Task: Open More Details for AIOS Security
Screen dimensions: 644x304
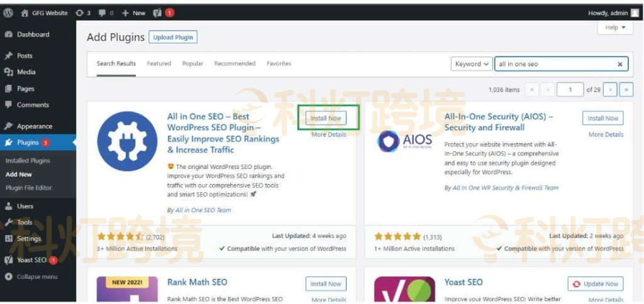Action: pos(606,134)
